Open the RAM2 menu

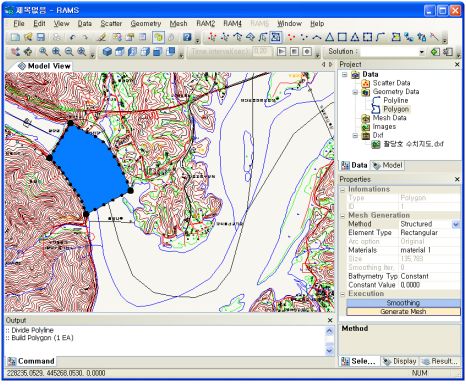coord(206,24)
